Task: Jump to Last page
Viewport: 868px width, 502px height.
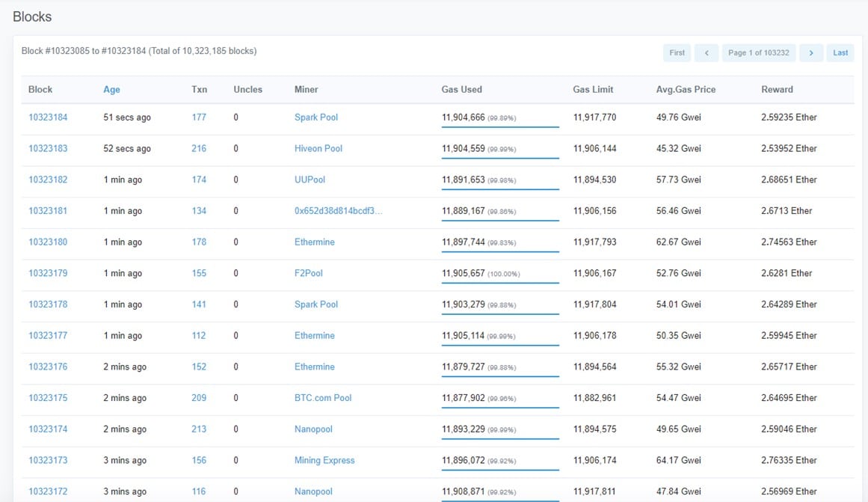Action: coord(840,52)
